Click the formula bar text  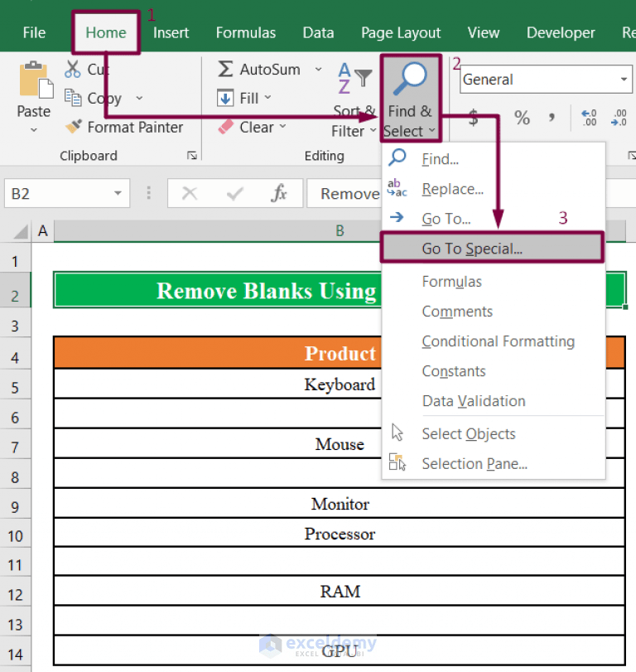[350, 194]
